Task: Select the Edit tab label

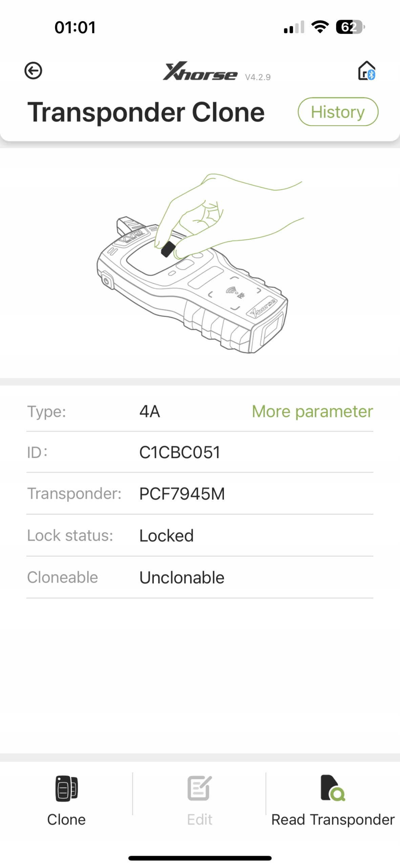Action: tap(199, 820)
